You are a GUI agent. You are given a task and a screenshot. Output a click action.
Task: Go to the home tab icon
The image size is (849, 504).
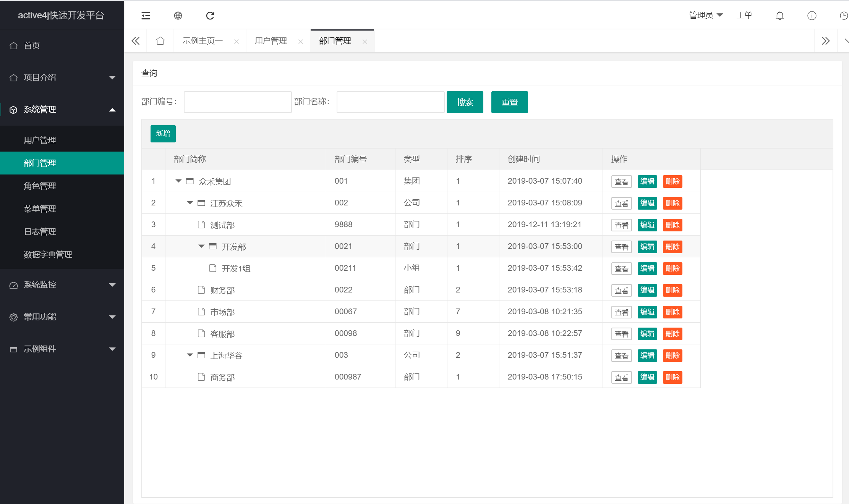tap(160, 41)
